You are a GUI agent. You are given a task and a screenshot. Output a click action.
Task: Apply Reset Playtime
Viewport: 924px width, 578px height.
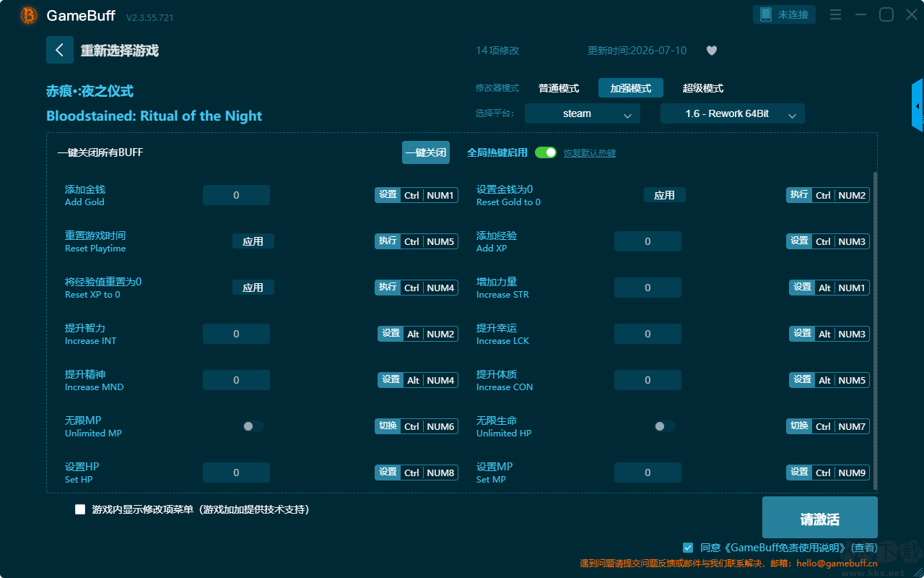click(253, 241)
